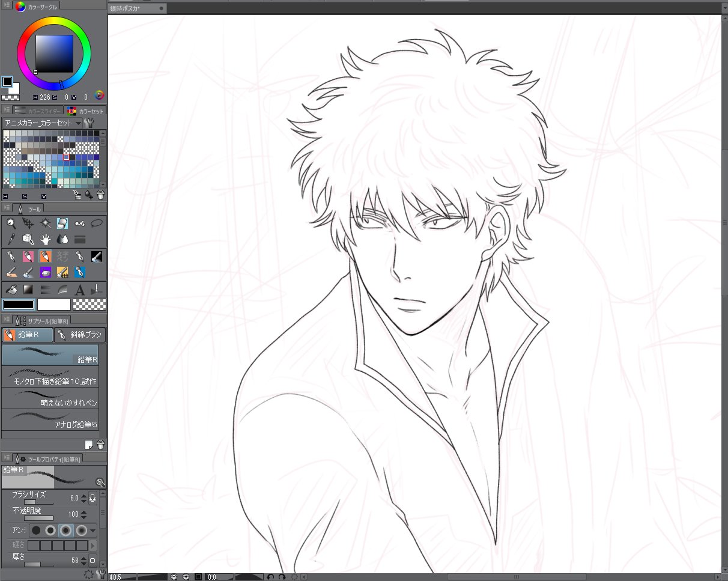Click rotate left icon in status bar
The width and height of the screenshot is (728, 581).
point(270,577)
